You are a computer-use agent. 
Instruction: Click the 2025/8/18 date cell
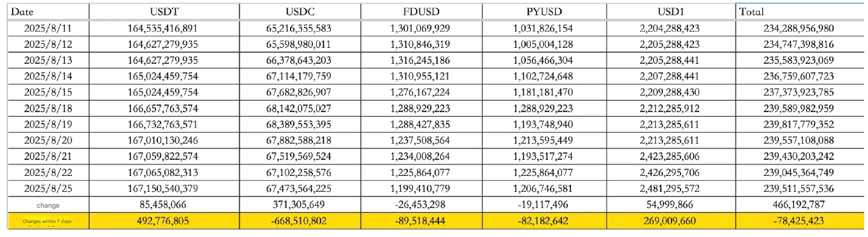coord(48,108)
